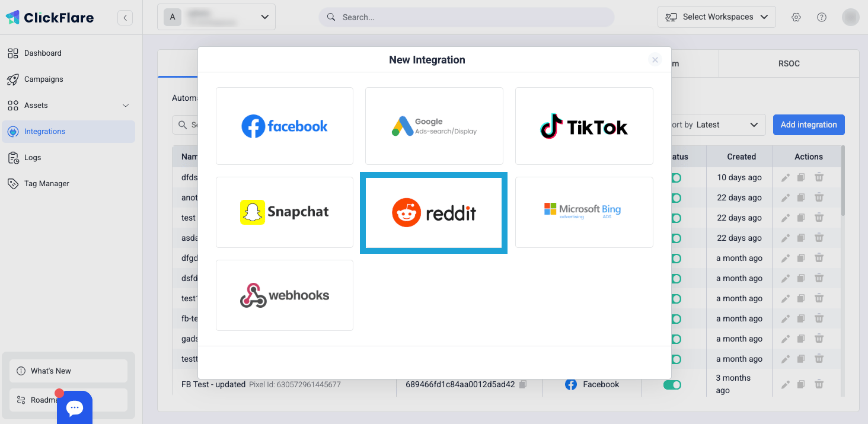Duplicate the testt row integration

click(801, 359)
